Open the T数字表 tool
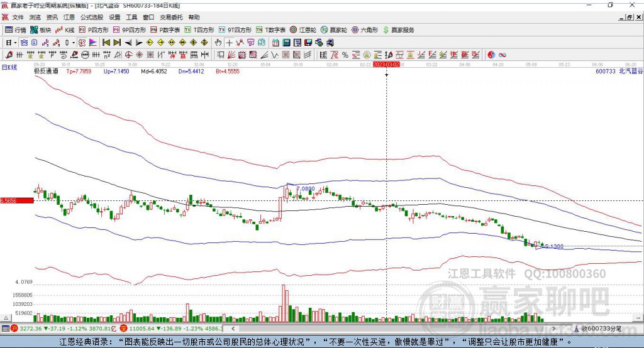 (270, 30)
